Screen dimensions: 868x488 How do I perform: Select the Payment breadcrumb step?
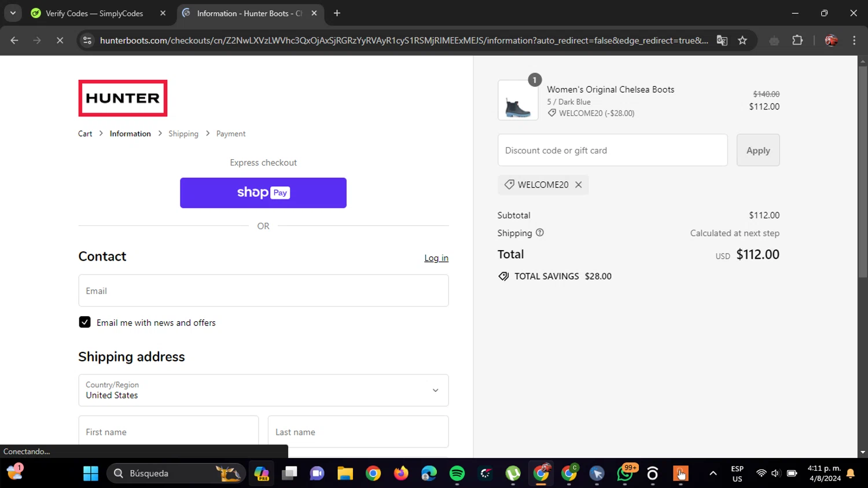click(x=231, y=134)
